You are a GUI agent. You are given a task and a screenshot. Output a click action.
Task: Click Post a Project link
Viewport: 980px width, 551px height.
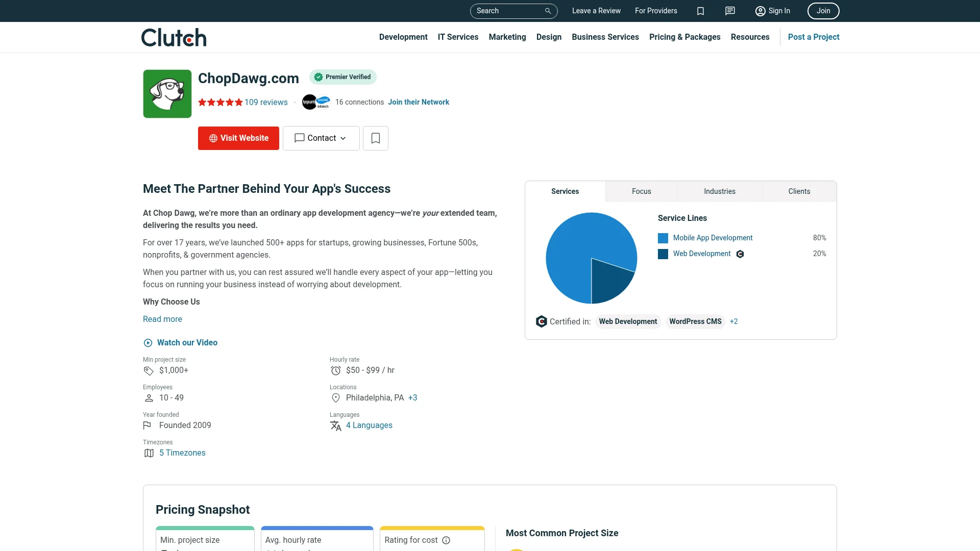click(x=814, y=37)
